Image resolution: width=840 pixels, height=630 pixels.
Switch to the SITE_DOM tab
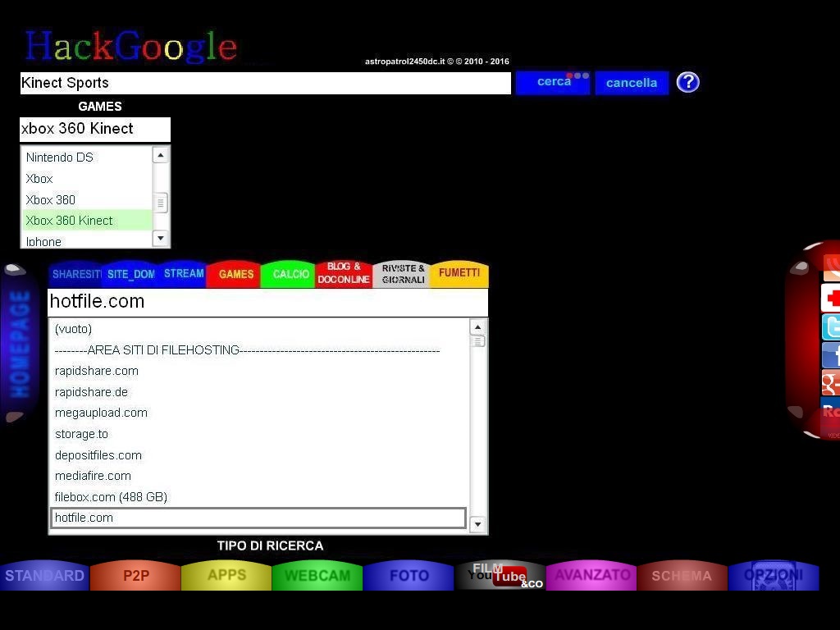click(x=130, y=274)
